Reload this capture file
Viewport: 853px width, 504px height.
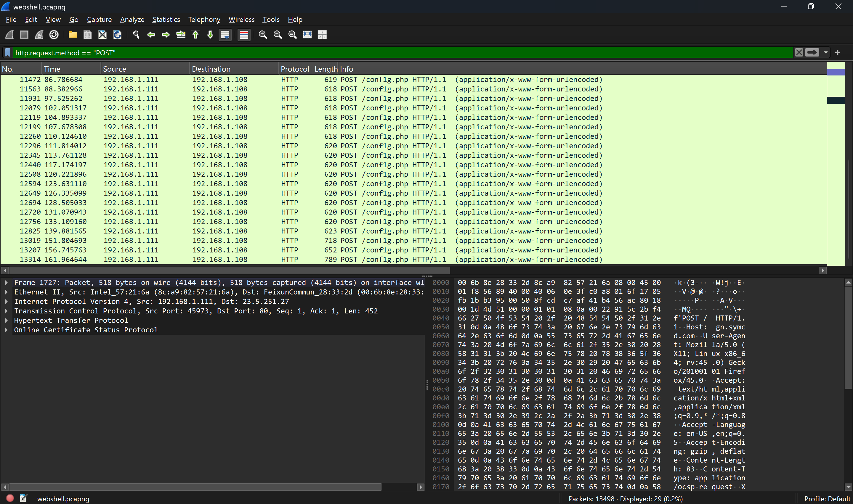point(117,35)
